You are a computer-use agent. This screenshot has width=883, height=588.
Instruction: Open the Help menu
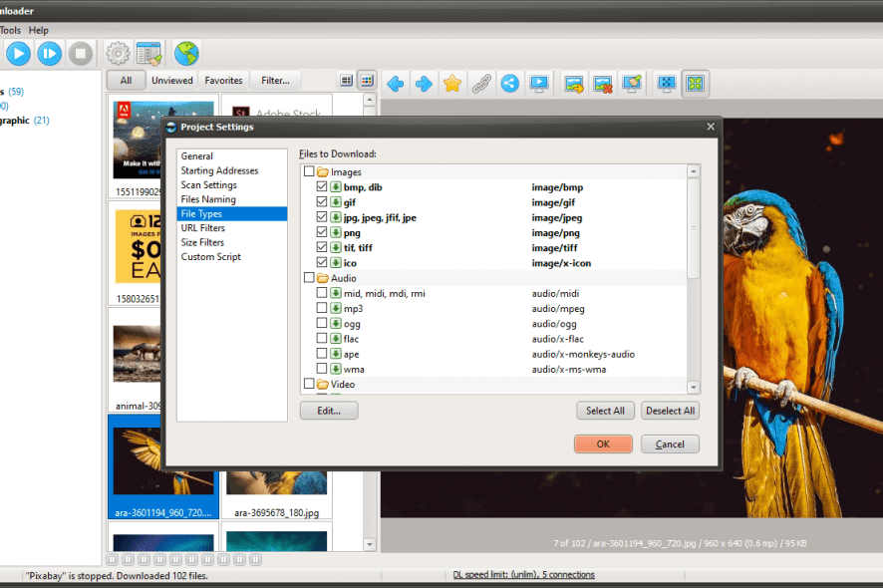[38, 31]
